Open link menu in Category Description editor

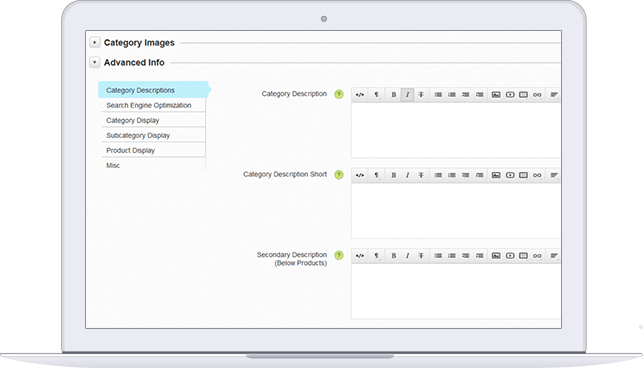(537, 95)
